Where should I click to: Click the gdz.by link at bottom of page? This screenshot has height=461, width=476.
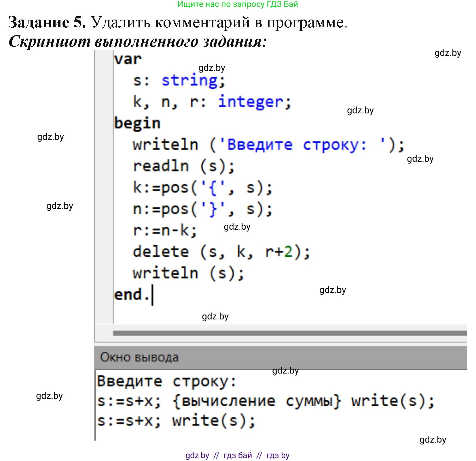(x=433, y=439)
